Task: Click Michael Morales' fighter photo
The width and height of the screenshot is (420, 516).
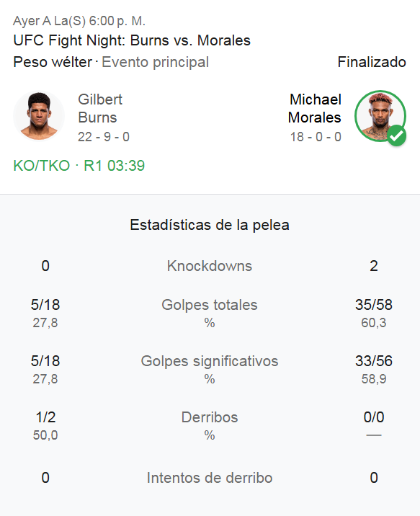Action: pyautogui.click(x=380, y=116)
